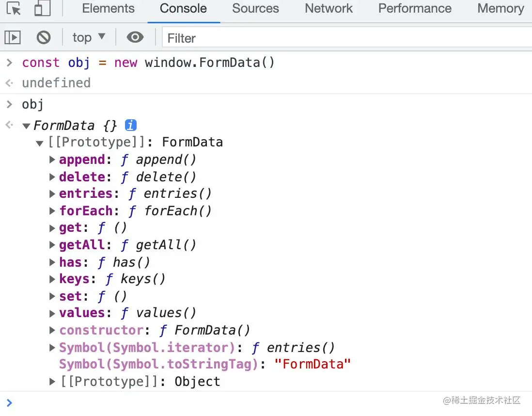Screen dimensions: 532x416
Task: Go to the Sources tab
Action: coord(255,9)
